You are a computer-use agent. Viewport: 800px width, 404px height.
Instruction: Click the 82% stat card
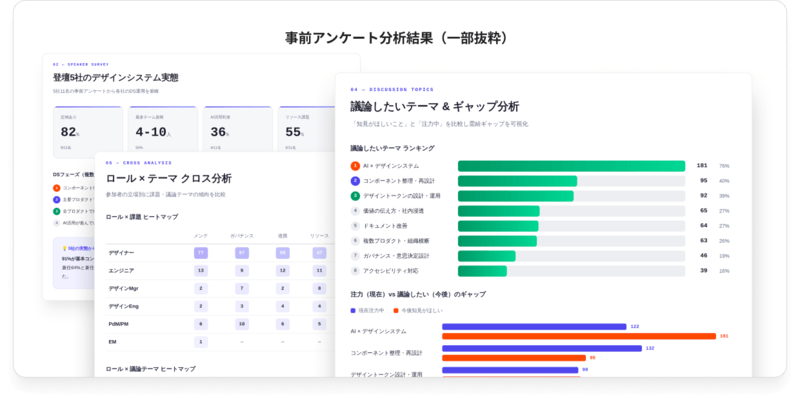coord(88,130)
